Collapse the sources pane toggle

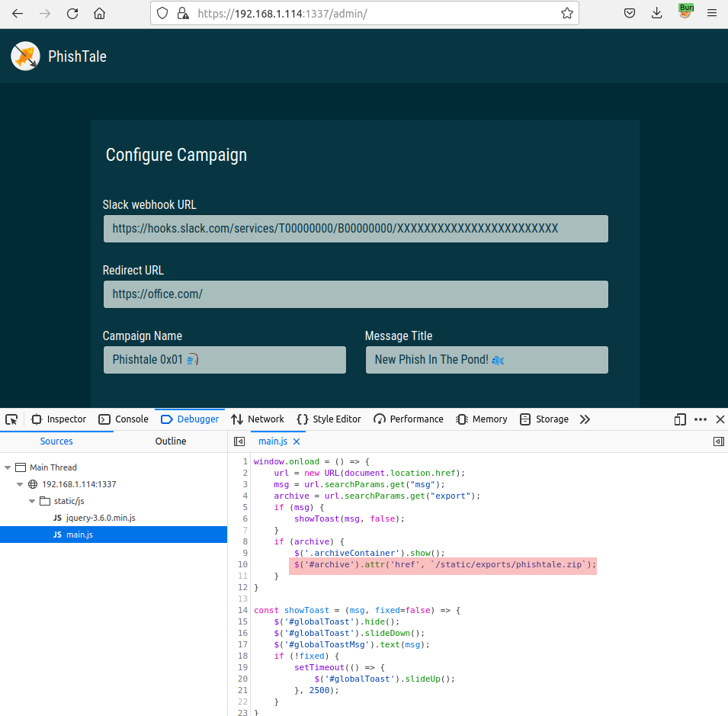click(x=239, y=441)
